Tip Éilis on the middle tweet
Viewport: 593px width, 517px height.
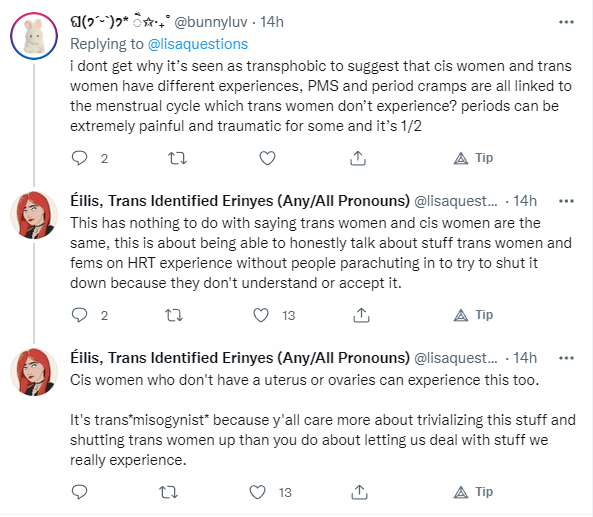tap(473, 315)
